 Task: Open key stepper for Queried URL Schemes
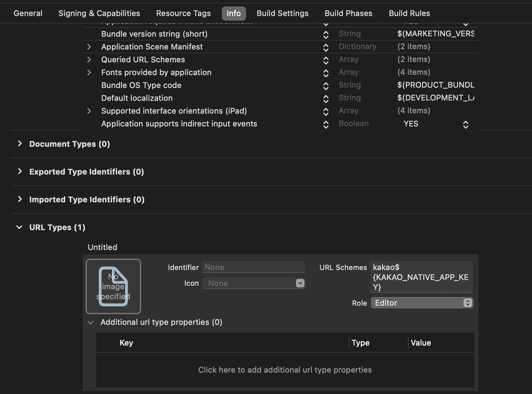tap(326, 60)
